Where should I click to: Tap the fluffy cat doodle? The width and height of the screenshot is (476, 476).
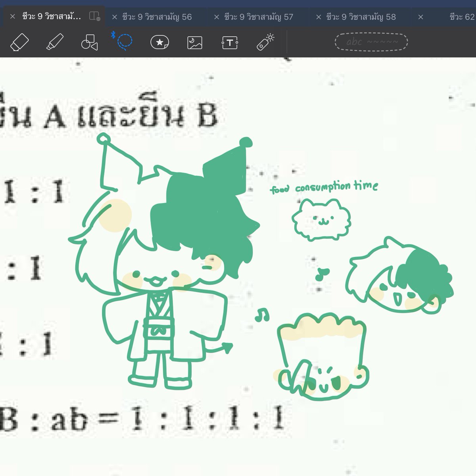(x=322, y=219)
